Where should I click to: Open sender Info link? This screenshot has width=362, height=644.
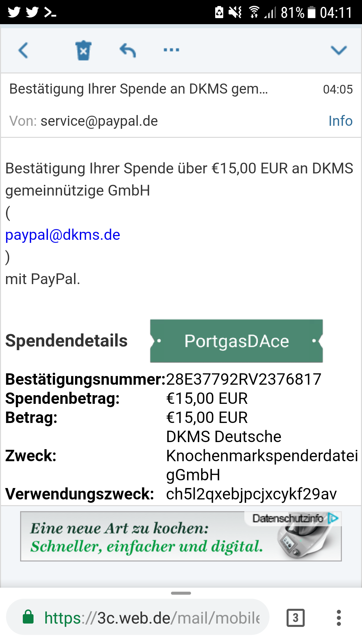coord(340,121)
